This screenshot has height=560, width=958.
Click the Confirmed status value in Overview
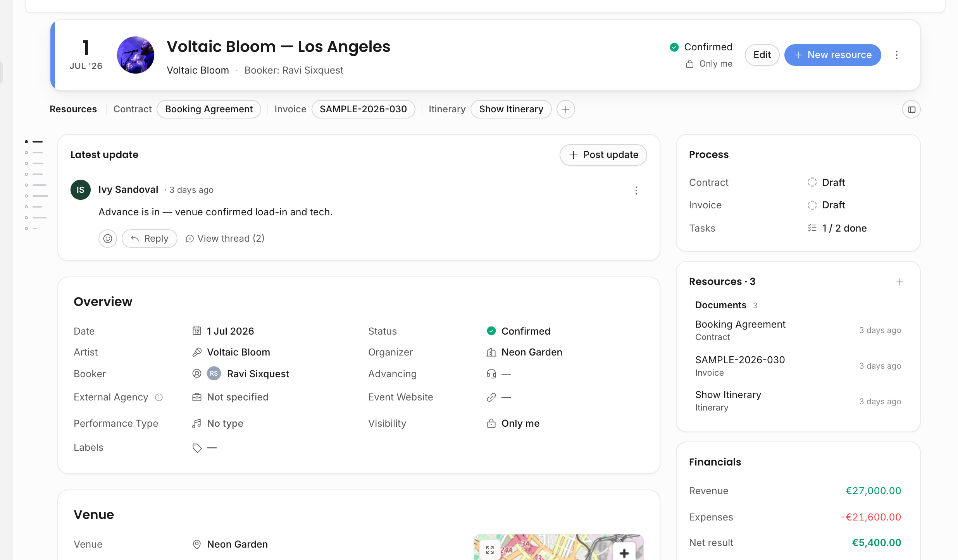click(x=526, y=331)
